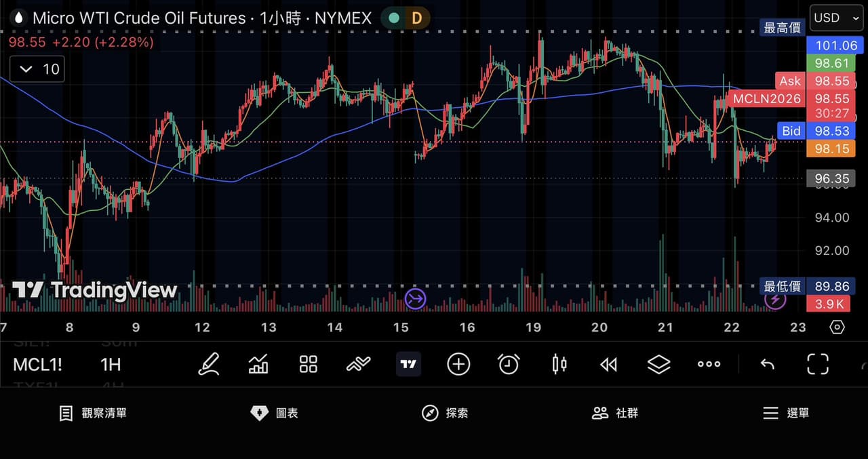This screenshot has height=459, width=868.
Task: Click the 98.55 +2.20 (+2.28%) quote
Action: (x=81, y=42)
